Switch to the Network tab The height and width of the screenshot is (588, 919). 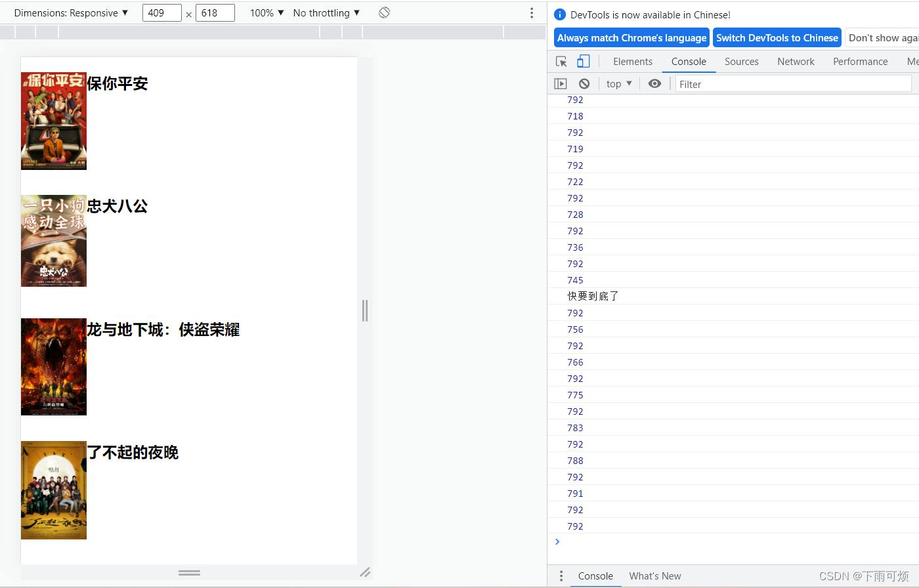pyautogui.click(x=796, y=62)
